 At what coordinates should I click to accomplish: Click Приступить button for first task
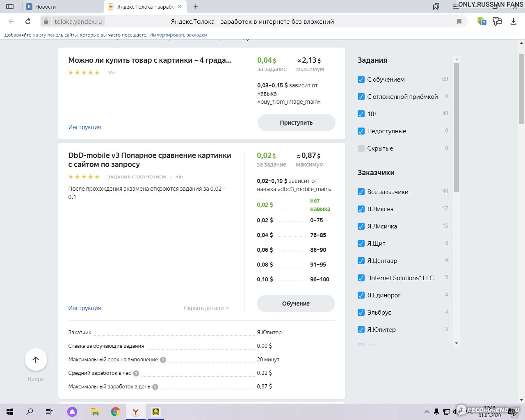(x=296, y=123)
